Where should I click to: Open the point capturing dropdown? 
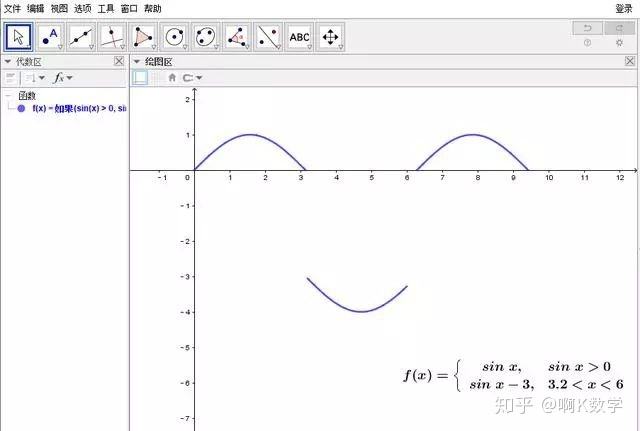point(193,78)
